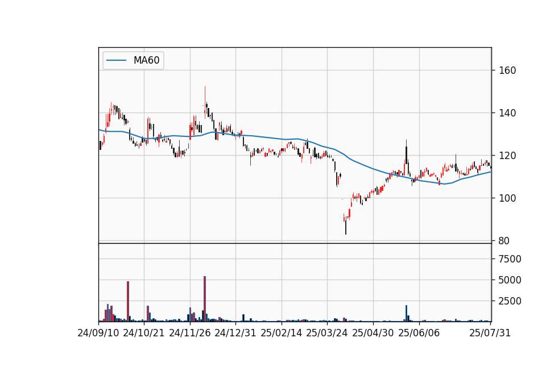This screenshot has height=392, width=546.
Task: Click the tallest volume bar above 5000
Action: click(x=205, y=299)
